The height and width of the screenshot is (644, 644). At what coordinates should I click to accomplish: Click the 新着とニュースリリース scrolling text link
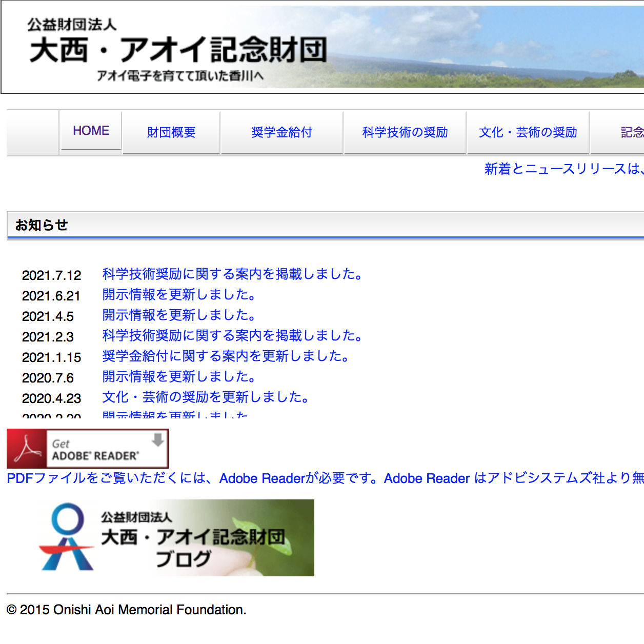pos(563,169)
